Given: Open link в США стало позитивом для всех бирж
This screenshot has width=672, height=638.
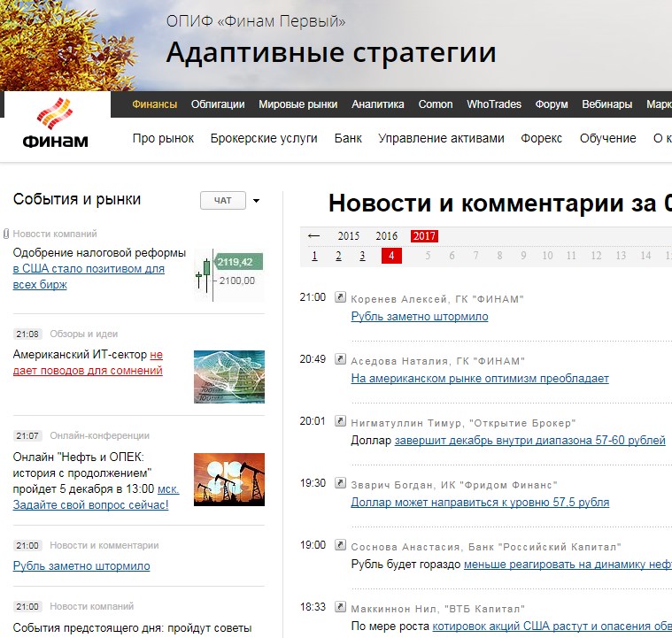Looking at the screenshot, I should (89, 277).
